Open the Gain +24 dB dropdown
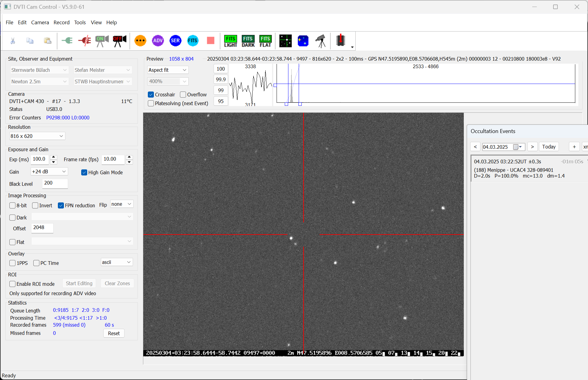Screen dimensions: 588x380 49,172
